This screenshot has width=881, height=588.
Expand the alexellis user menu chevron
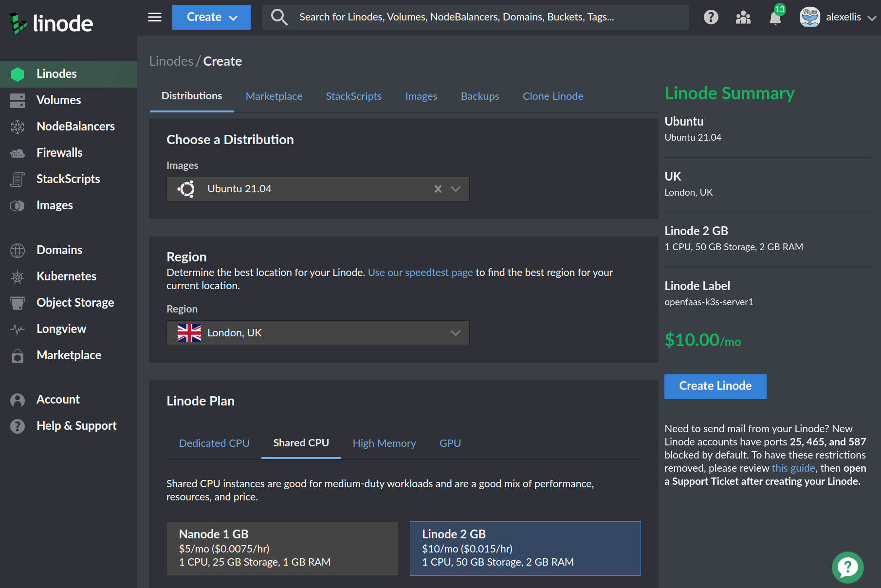click(x=872, y=18)
